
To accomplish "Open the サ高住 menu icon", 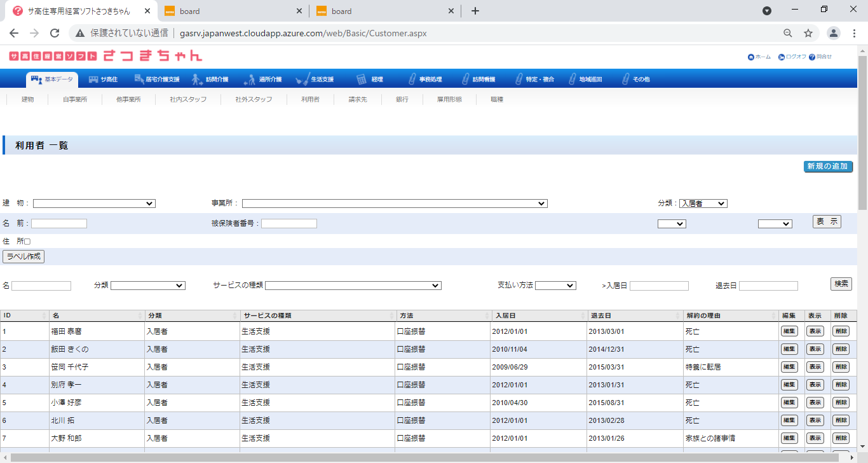I will click(93, 79).
